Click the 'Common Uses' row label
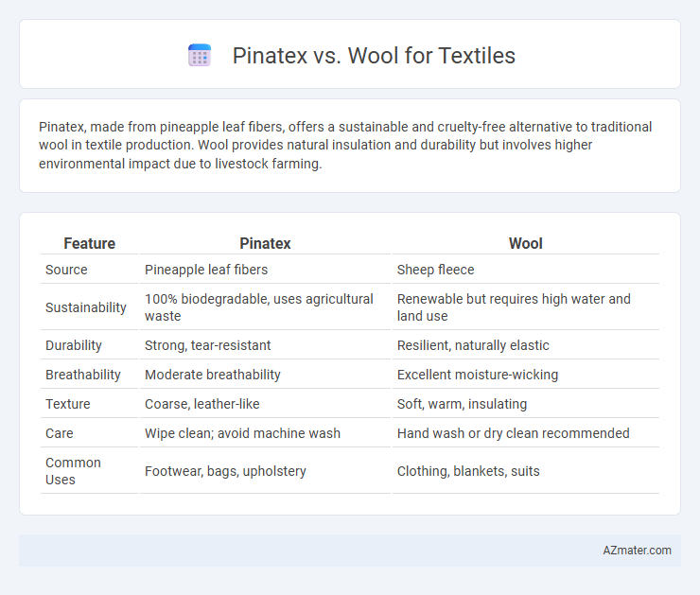This screenshot has height=595, width=700. (73, 471)
